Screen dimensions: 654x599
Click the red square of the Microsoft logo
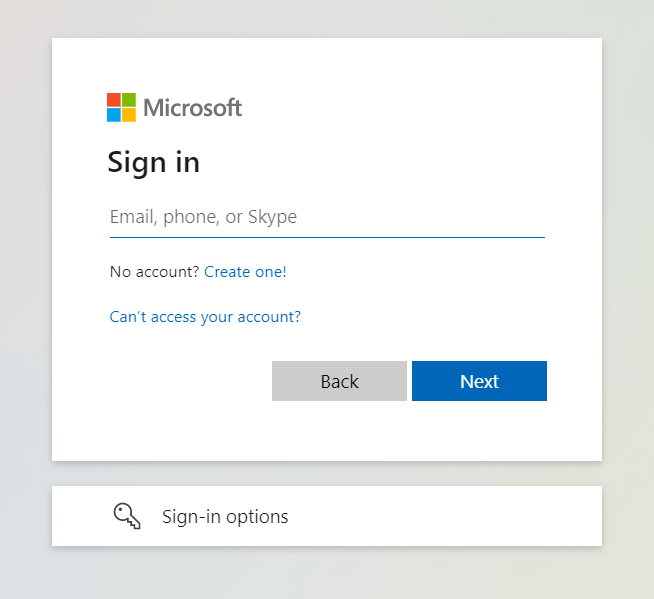click(114, 100)
